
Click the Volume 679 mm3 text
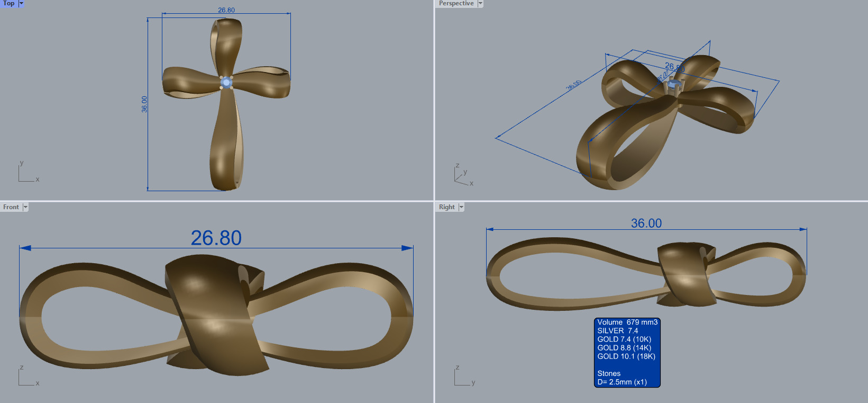[627, 322]
